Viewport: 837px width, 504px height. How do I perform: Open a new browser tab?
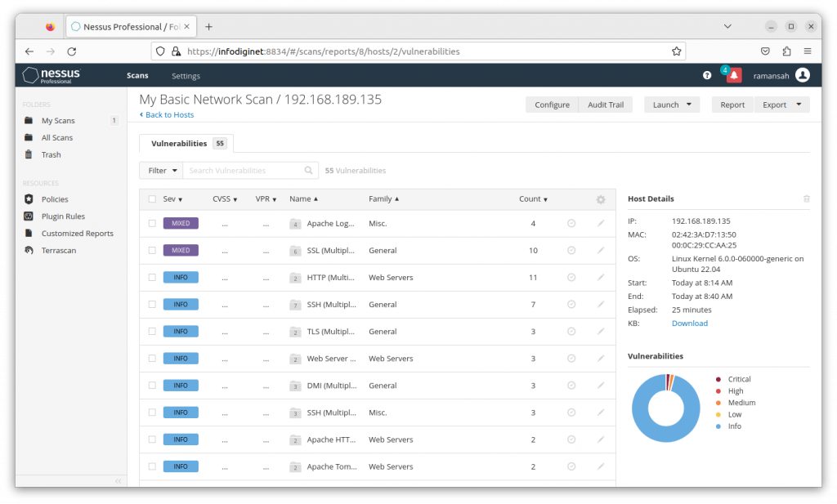(208, 27)
